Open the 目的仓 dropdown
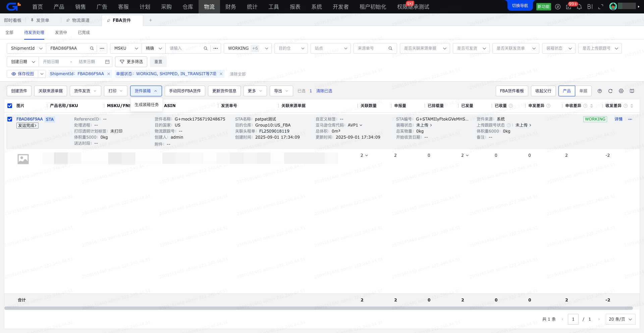The width and height of the screenshot is (644, 333). (291, 48)
